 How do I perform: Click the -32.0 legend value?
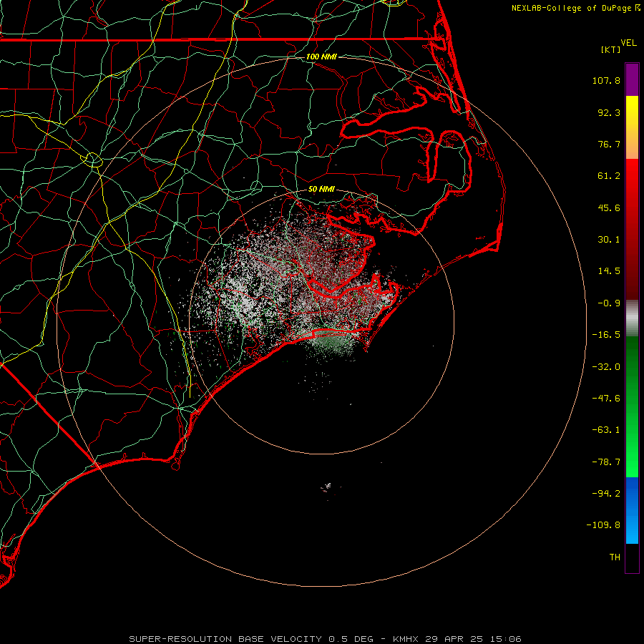click(x=606, y=367)
